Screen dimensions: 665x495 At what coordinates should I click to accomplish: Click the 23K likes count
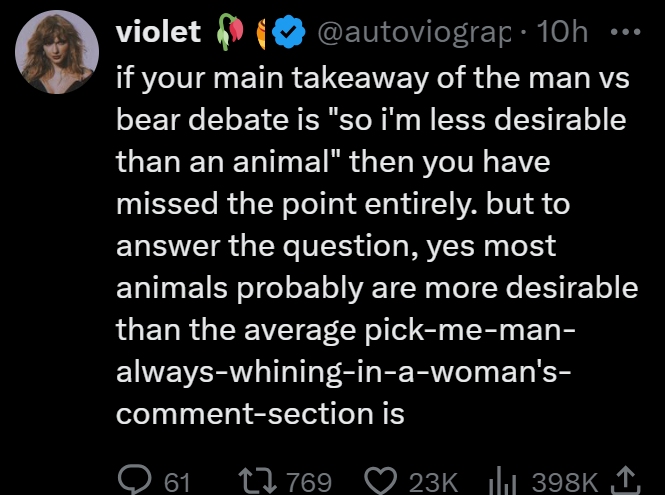433,482
